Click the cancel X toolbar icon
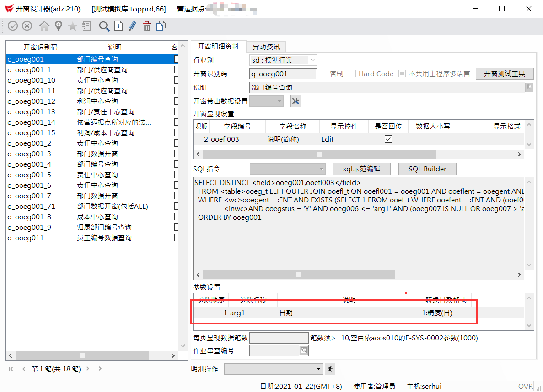This screenshot has width=543, height=392. pyautogui.click(x=27, y=26)
